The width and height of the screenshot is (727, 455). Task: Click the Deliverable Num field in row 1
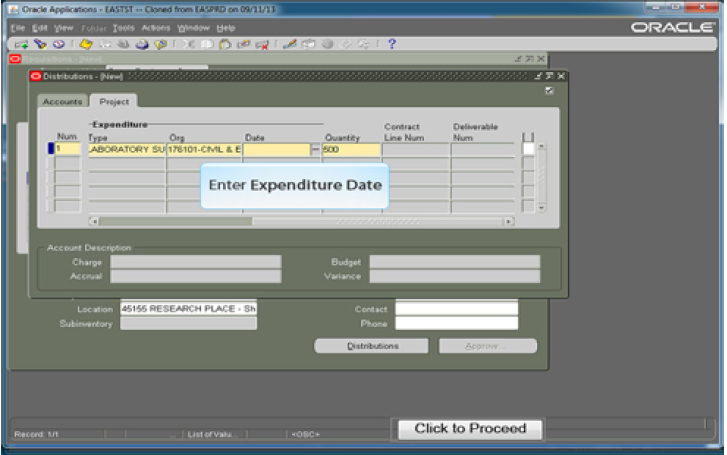pyautogui.click(x=483, y=149)
